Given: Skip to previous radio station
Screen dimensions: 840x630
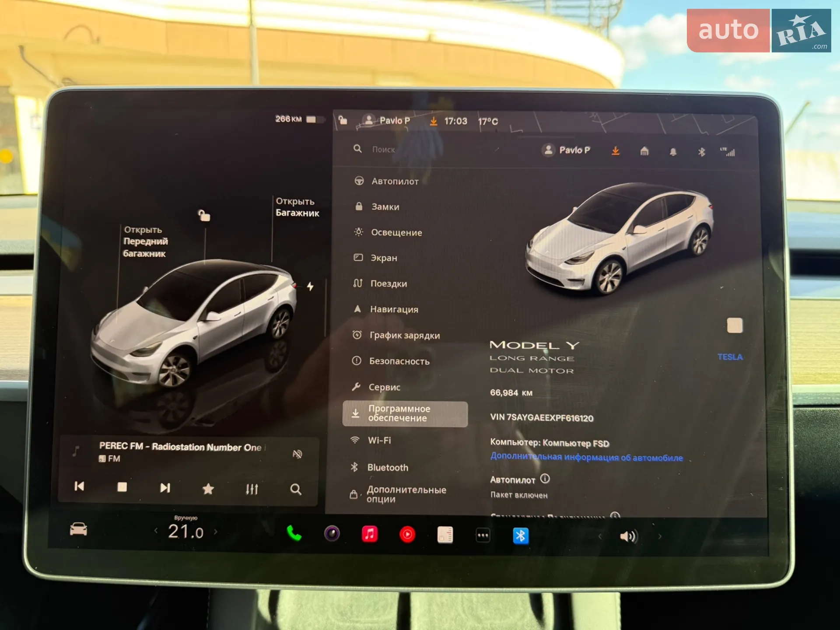Looking at the screenshot, I should pos(79,486).
